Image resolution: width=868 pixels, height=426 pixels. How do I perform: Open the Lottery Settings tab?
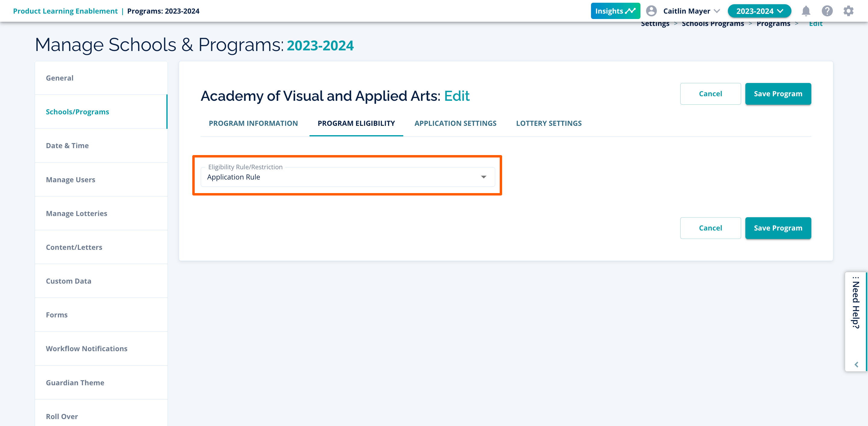point(549,123)
